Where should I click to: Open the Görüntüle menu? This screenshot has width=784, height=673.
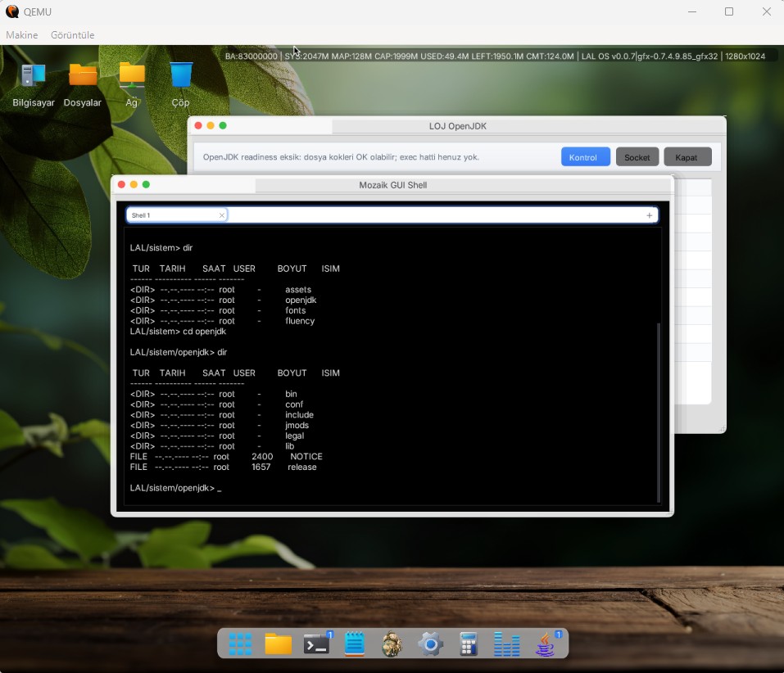[x=72, y=35]
